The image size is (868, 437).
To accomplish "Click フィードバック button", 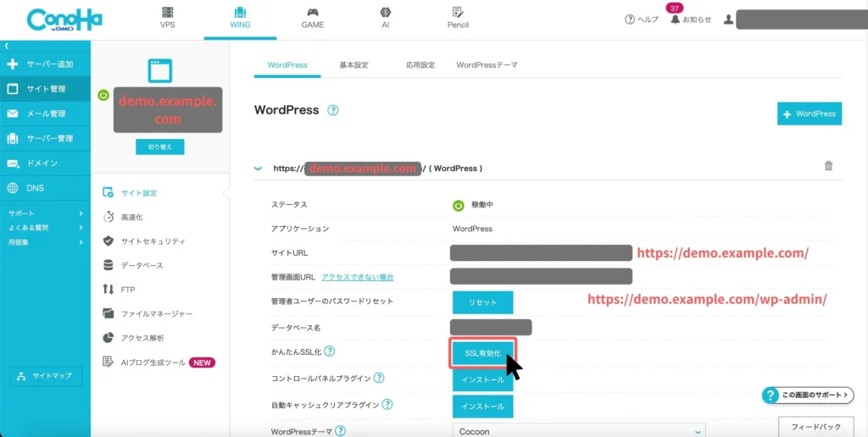I will tap(815, 427).
